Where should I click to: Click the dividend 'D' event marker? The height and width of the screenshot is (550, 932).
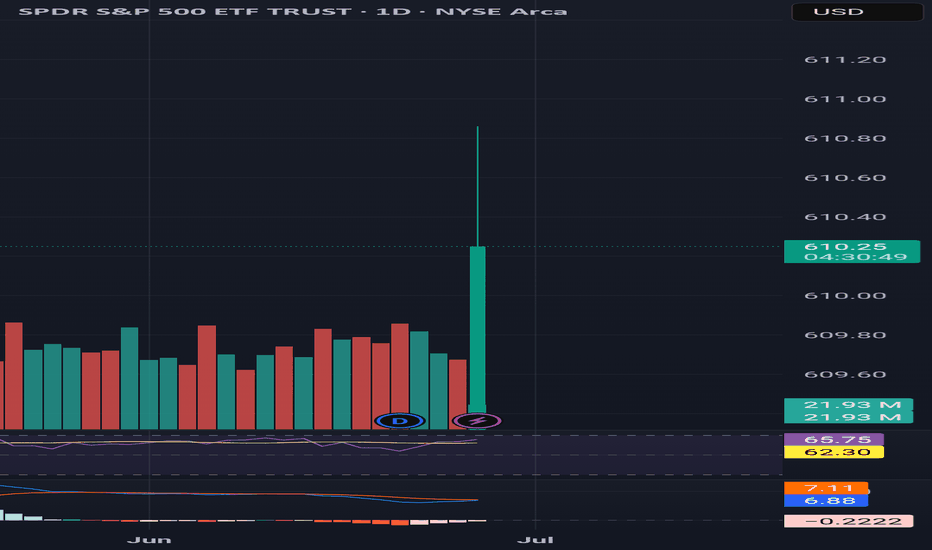400,421
